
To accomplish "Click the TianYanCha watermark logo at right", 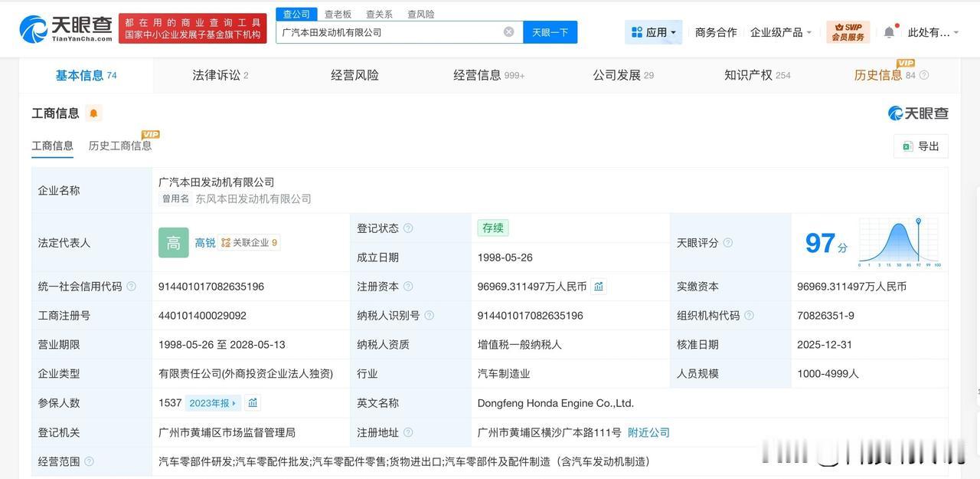I will (918, 113).
